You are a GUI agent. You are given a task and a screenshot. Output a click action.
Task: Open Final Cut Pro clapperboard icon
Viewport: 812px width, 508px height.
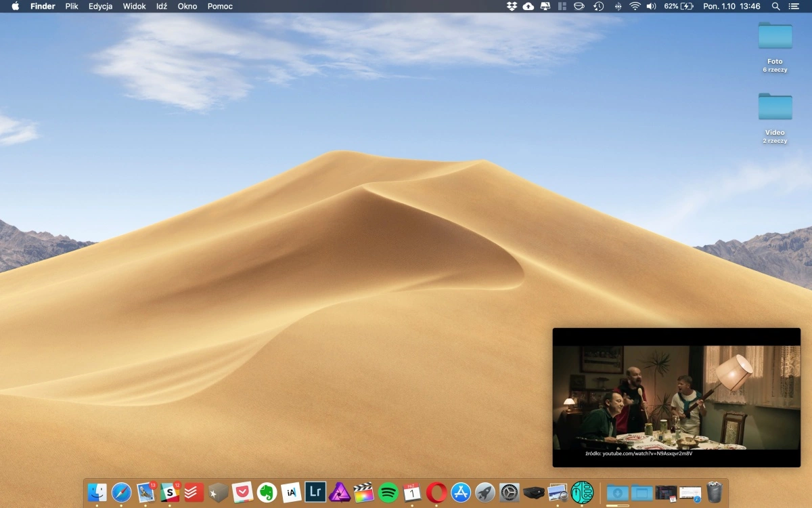pyautogui.click(x=364, y=492)
